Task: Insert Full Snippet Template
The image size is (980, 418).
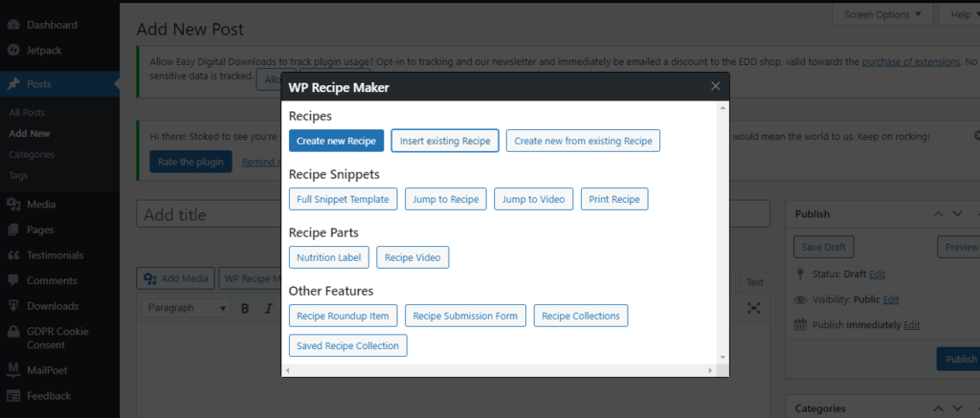Action: 344,199
